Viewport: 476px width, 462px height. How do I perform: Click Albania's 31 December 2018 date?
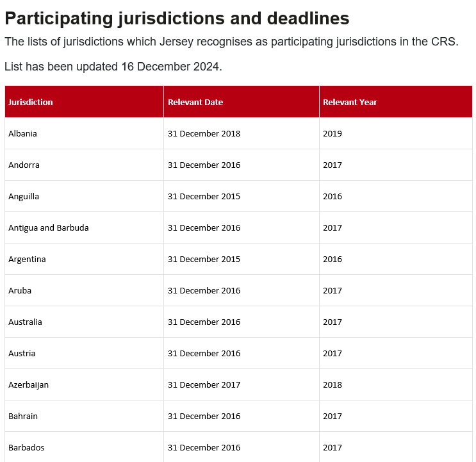[204, 133]
